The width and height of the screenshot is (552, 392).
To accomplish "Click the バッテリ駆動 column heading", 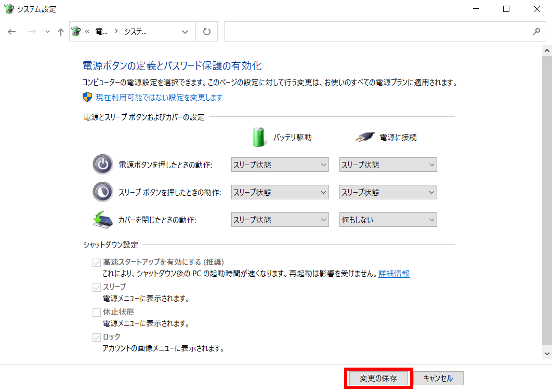I will coord(293,138).
